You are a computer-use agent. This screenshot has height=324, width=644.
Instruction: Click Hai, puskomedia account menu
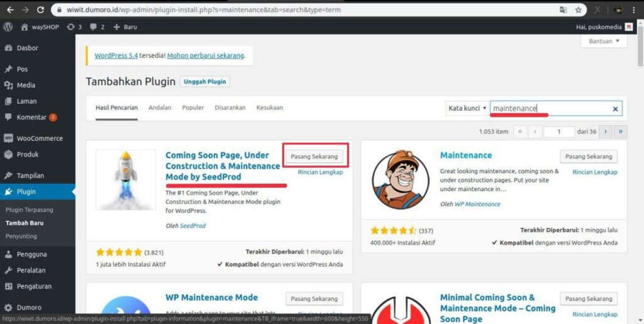click(x=605, y=27)
